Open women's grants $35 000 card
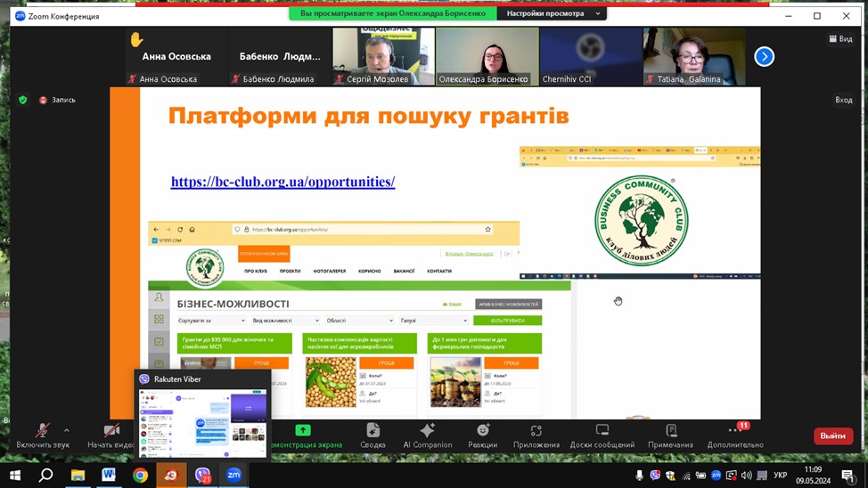This screenshot has width=868, height=488. coord(234,343)
